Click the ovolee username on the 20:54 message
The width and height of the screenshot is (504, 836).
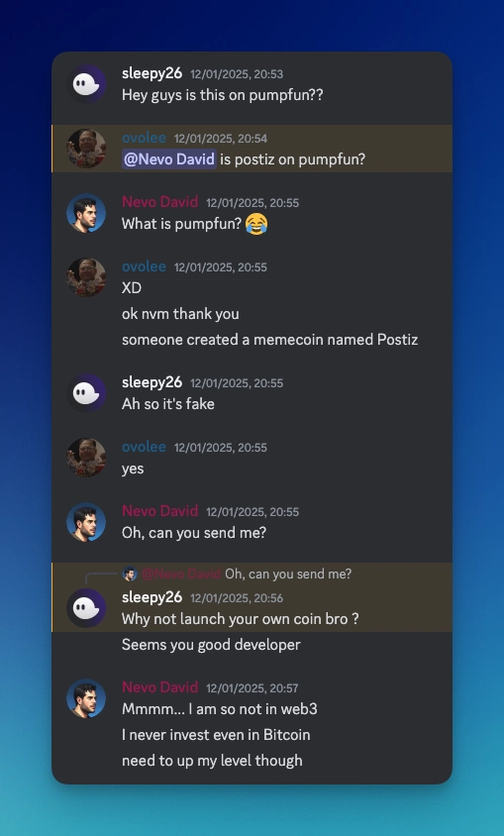tap(144, 138)
